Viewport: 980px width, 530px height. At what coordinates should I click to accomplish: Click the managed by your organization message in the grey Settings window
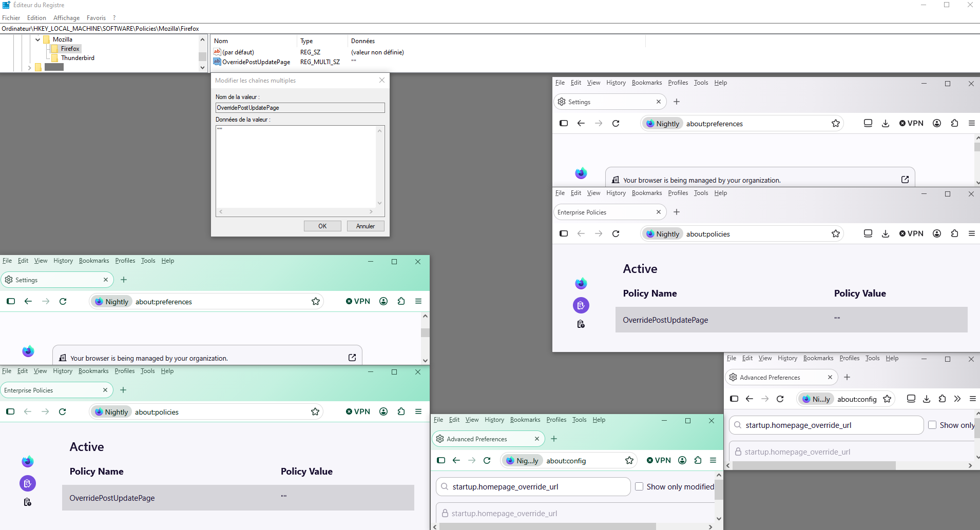[x=702, y=180]
